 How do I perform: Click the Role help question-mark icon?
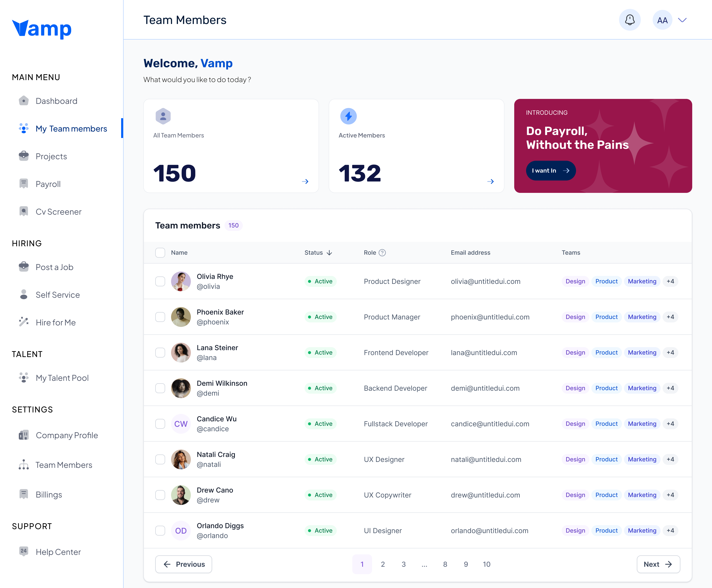[382, 253]
